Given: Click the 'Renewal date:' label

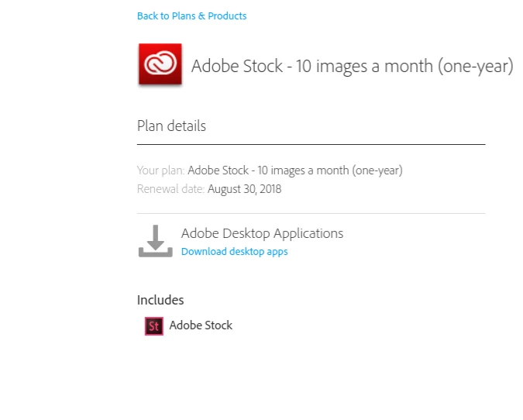Looking at the screenshot, I should (x=170, y=189).
